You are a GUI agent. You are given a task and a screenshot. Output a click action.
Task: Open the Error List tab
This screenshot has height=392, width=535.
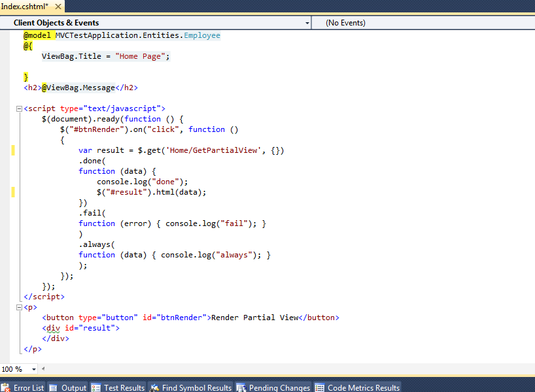[23, 387]
